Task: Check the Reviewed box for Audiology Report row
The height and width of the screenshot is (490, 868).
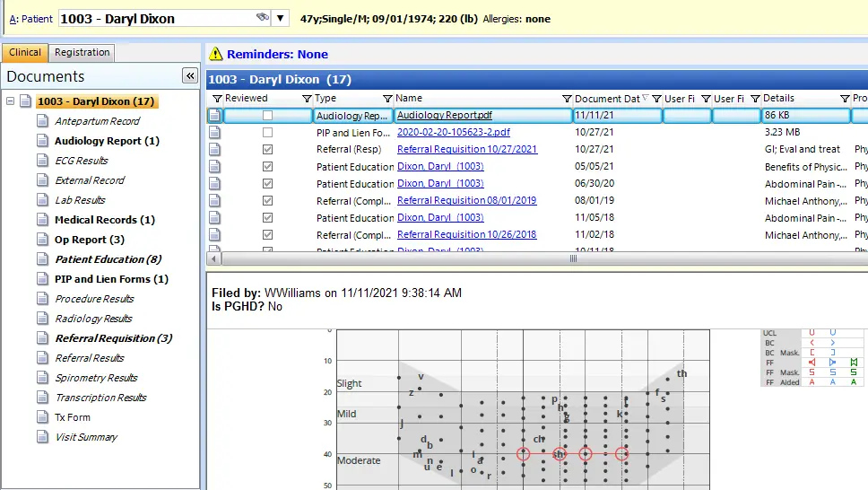Action: click(267, 116)
